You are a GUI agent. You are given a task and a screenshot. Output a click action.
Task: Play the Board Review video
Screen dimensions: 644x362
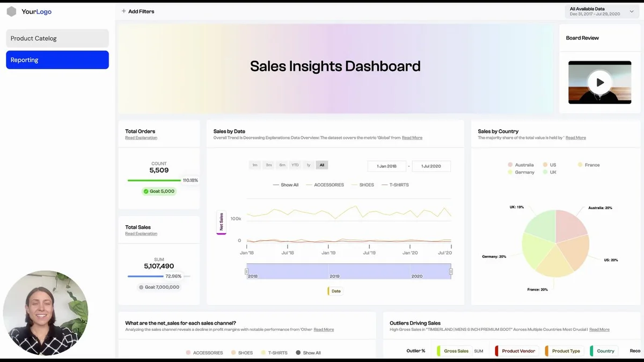pos(599,83)
